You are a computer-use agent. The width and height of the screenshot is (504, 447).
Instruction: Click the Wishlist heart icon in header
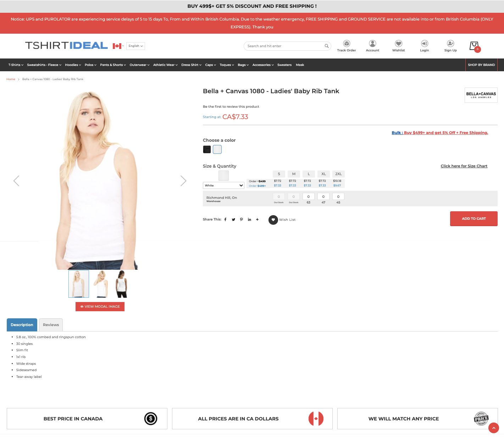pyautogui.click(x=399, y=44)
